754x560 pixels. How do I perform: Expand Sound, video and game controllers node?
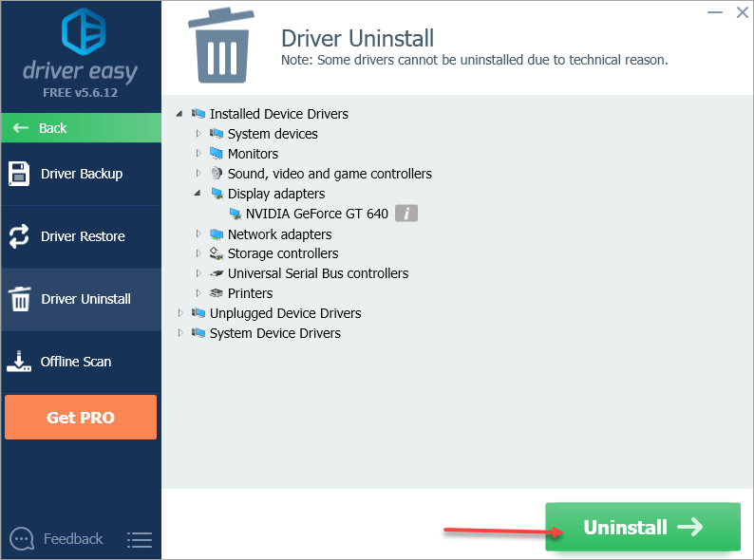click(198, 173)
